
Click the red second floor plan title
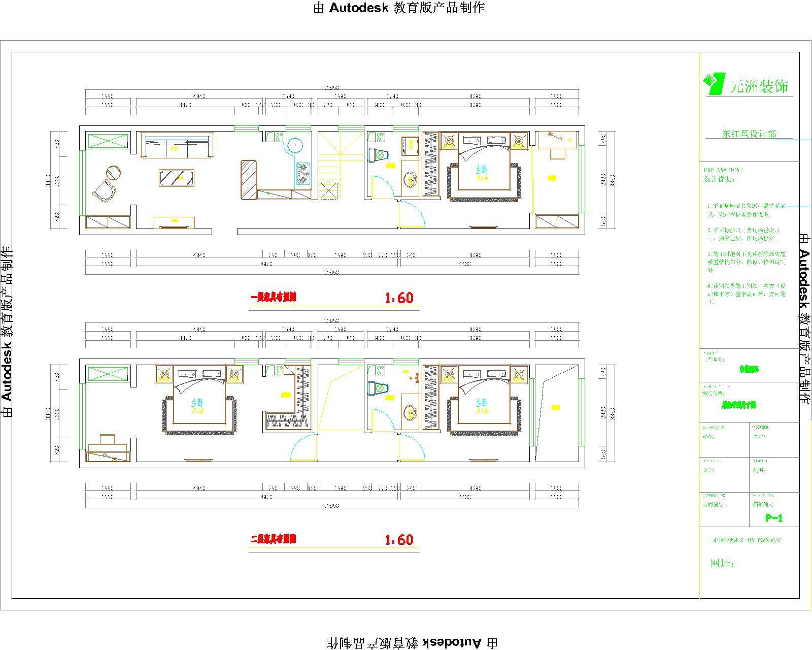coord(273,539)
